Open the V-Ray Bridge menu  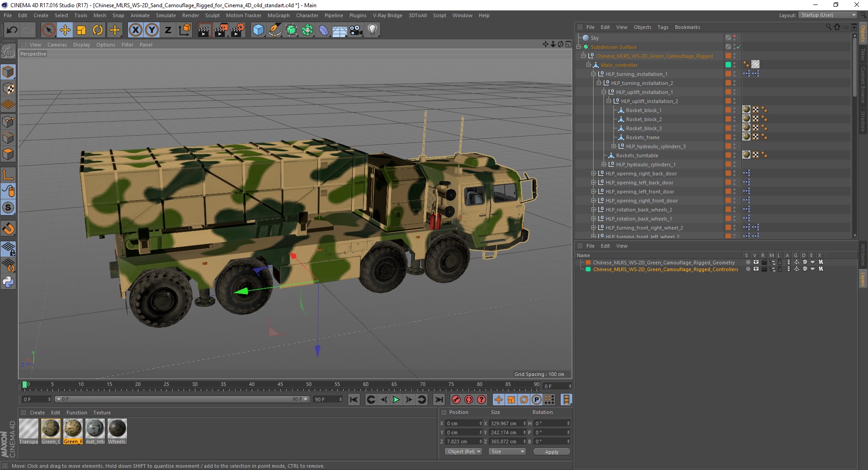tap(387, 15)
